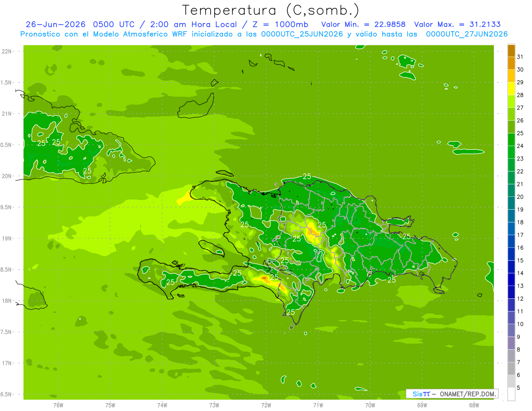Click the "76W" longitude axis label
This screenshot has height=411, width=532.
(x=58, y=404)
